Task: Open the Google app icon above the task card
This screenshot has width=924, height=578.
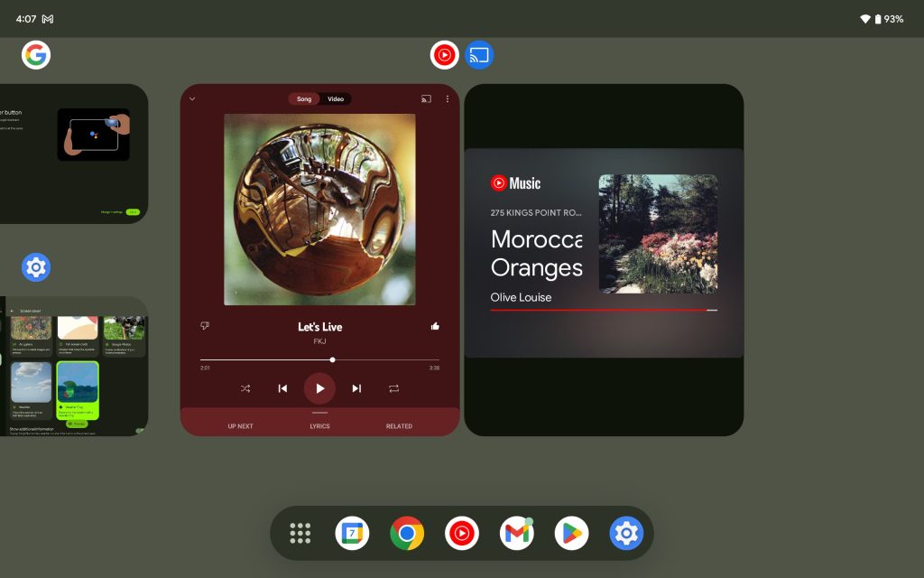Action: (36, 55)
